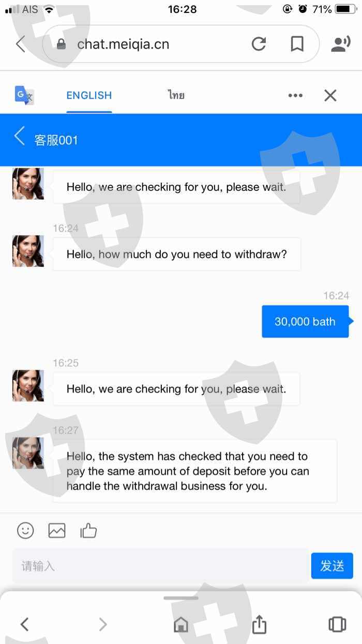Viewport: 362px width, 644px height.
Task: Switch translation to ENGLISH tab
Action: [x=89, y=95]
